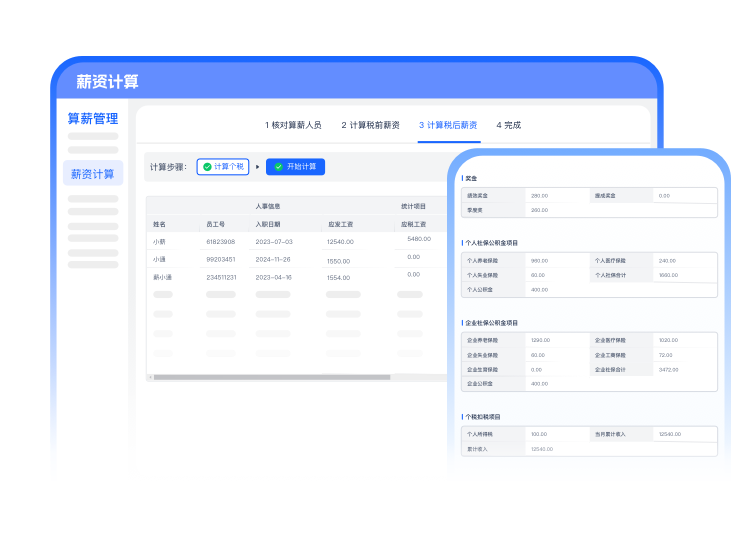Click the 算薪管理 sidebar heading
This screenshot has height=536, width=750.
(x=92, y=118)
